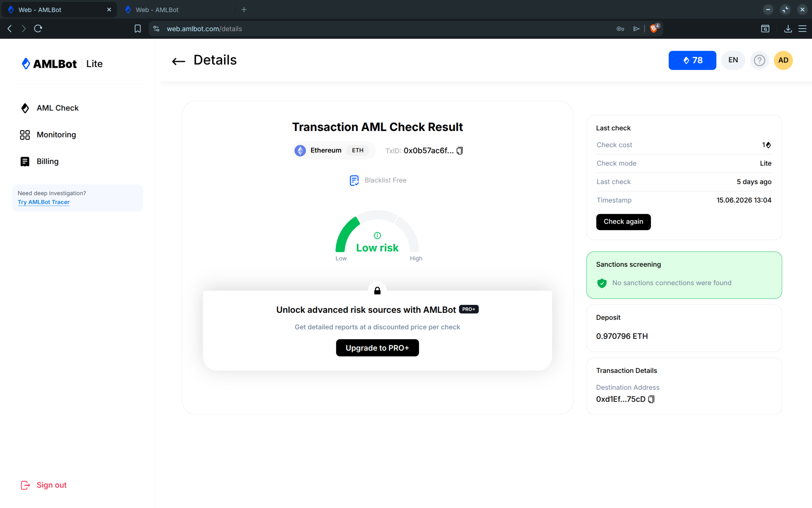Open the Try AMLBot Tracer link
This screenshot has height=508, width=812.
point(44,202)
